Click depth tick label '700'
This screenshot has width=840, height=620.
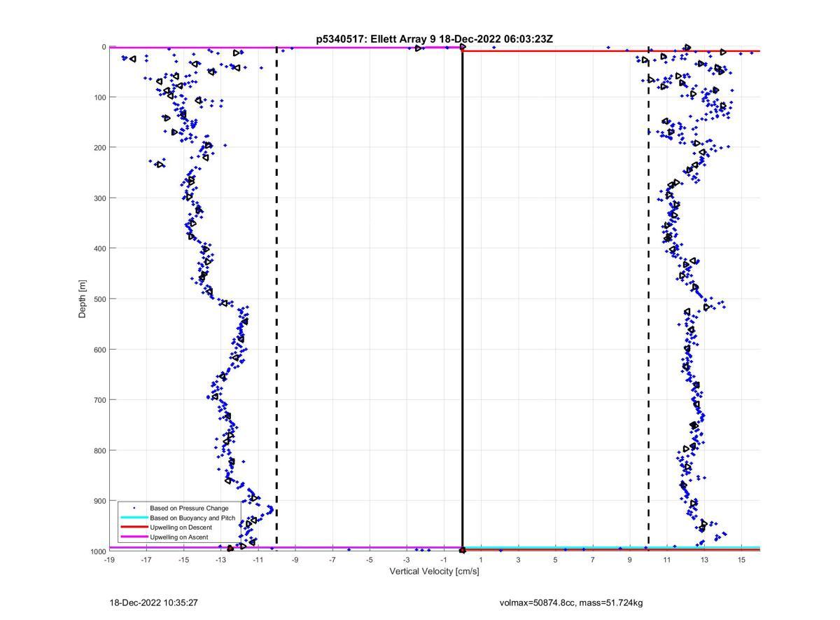click(99, 400)
